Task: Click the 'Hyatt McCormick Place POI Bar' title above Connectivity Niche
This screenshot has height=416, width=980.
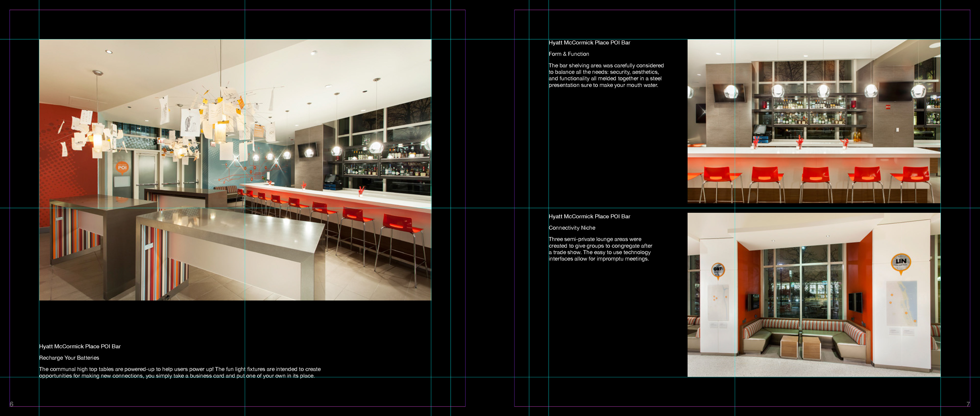Action: click(x=589, y=217)
